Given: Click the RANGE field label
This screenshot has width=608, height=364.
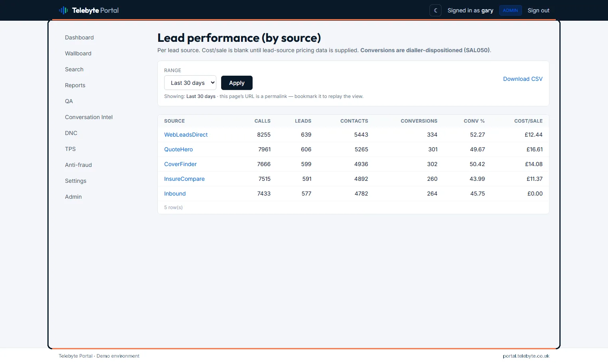Looking at the screenshot, I should pos(173,70).
